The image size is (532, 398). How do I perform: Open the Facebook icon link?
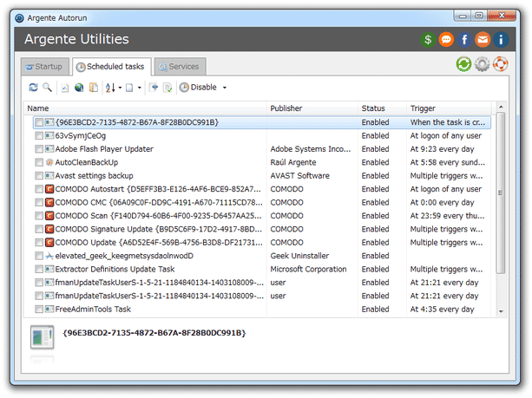pyautogui.click(x=464, y=40)
